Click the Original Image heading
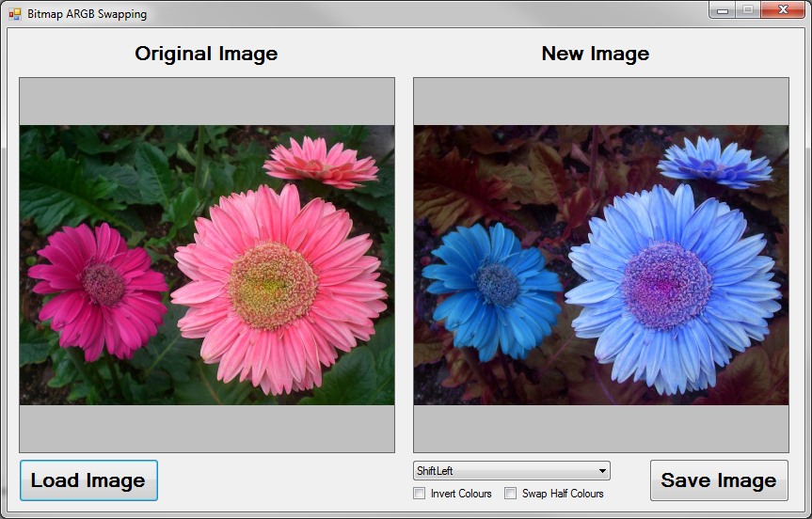The image size is (812, 519). 206,54
